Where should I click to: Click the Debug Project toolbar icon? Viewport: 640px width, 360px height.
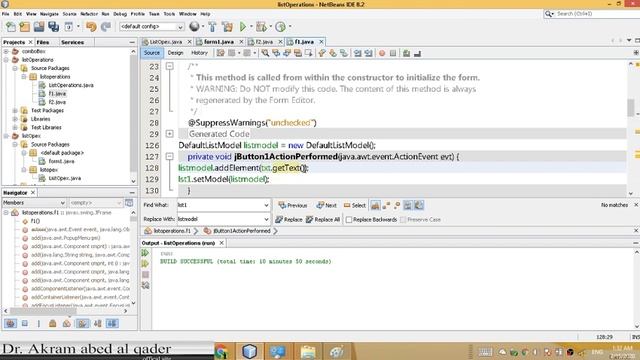261,27
